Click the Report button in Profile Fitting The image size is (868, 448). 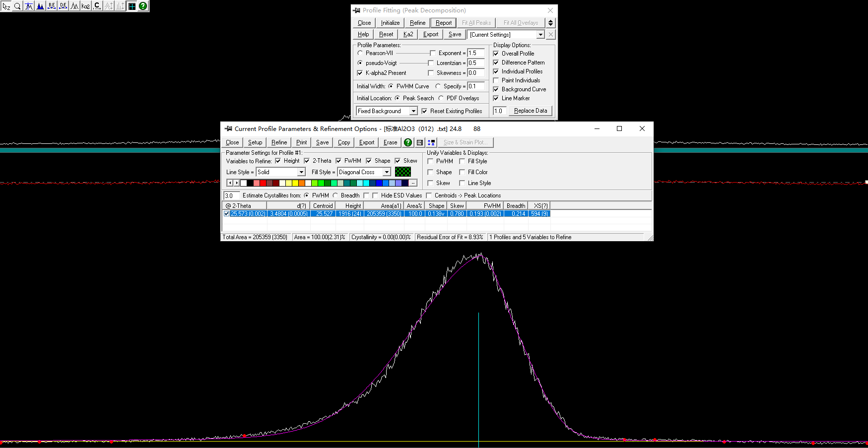(444, 23)
